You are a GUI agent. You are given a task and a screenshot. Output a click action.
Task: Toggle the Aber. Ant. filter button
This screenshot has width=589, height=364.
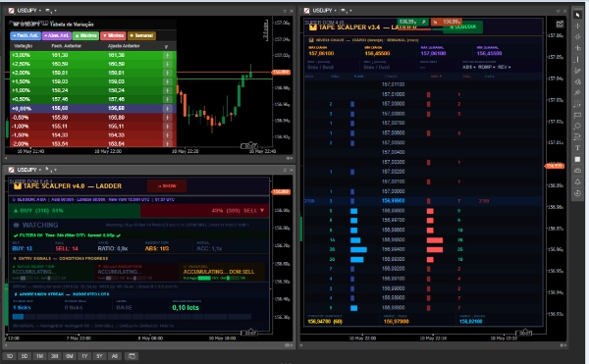point(56,35)
